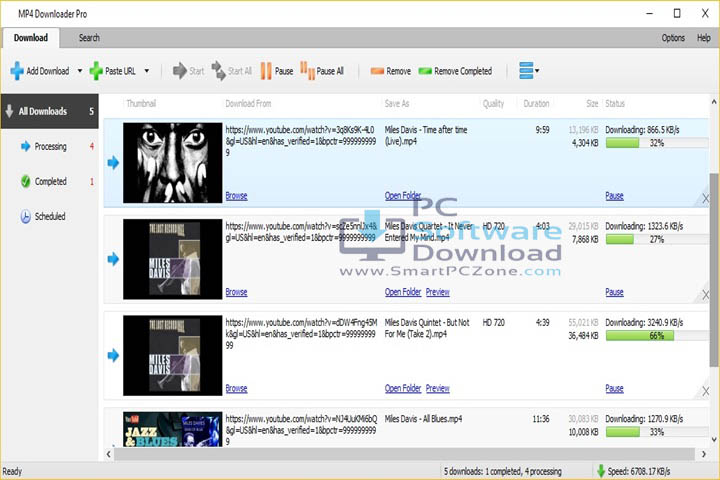
Task: Click the Jazz & Blues thumbnail
Action: pyautogui.click(x=172, y=429)
